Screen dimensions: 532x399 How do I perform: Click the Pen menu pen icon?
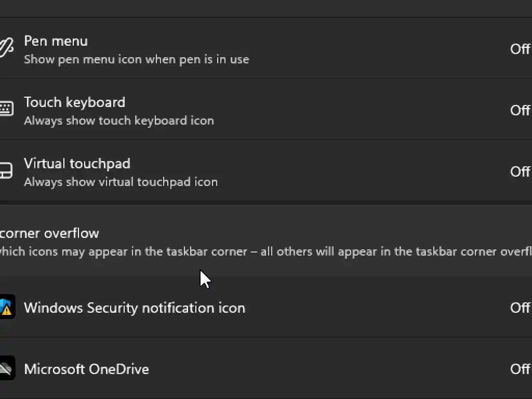pyautogui.click(x=6, y=48)
